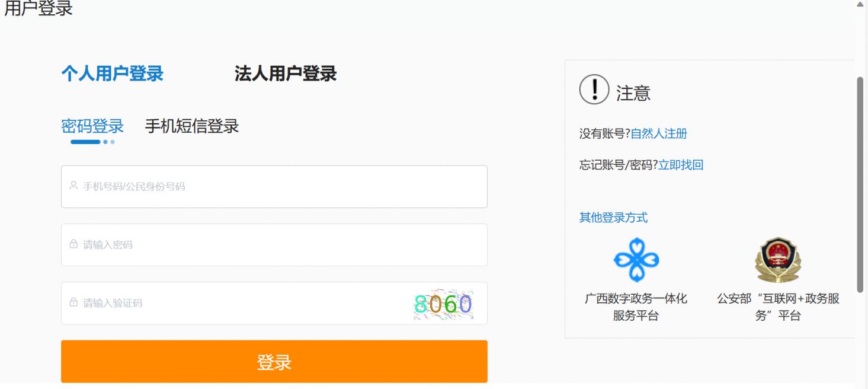868x389 pixels.
Task: Focus the 请输入验证码 captcha input field
Action: coord(237,303)
